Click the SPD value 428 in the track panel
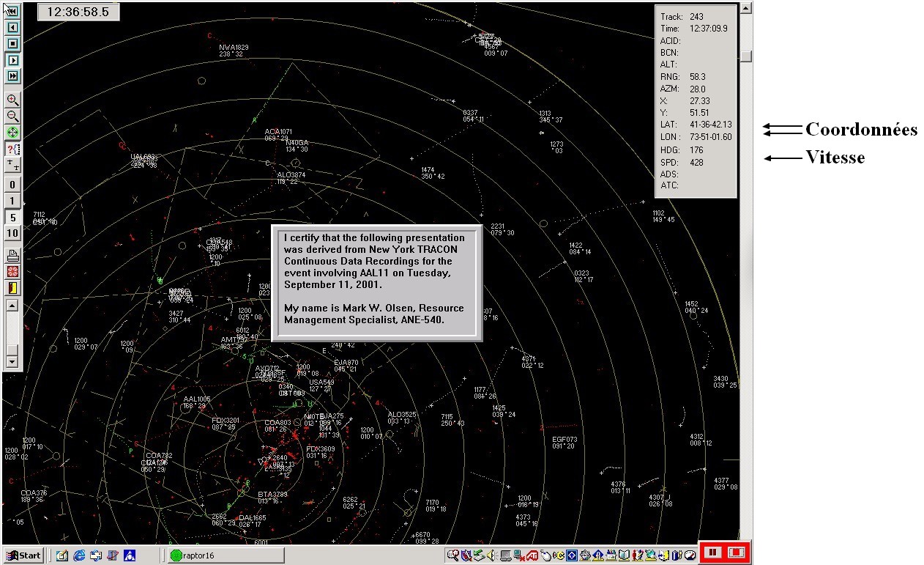Screen dimensions: 924x565 tap(696, 162)
